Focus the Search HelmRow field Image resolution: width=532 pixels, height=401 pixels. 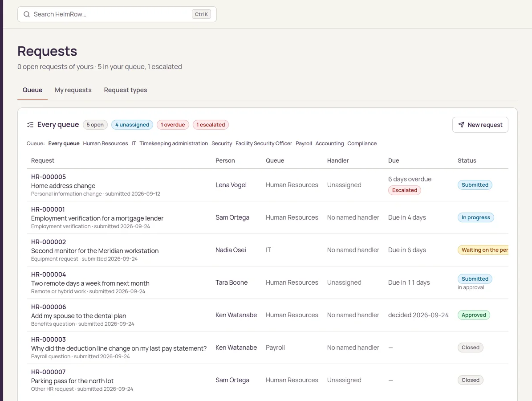(117, 14)
